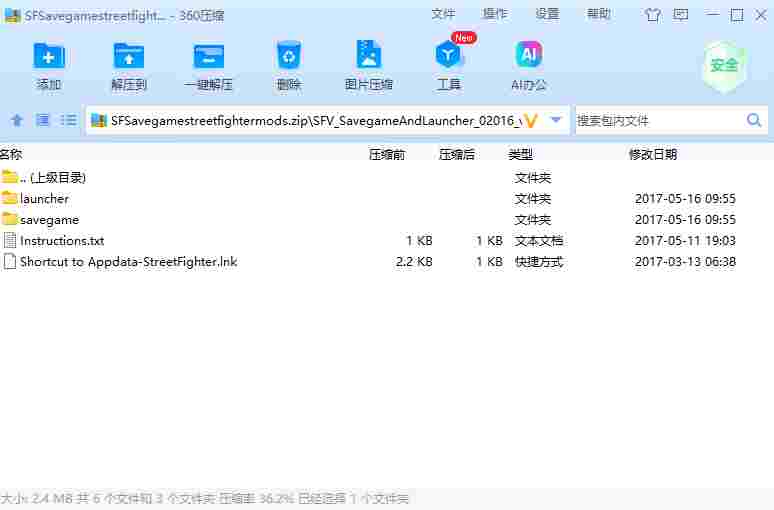The height and width of the screenshot is (510, 774).
Task: Open the 设置 (Settings) menu
Action: coord(547,14)
